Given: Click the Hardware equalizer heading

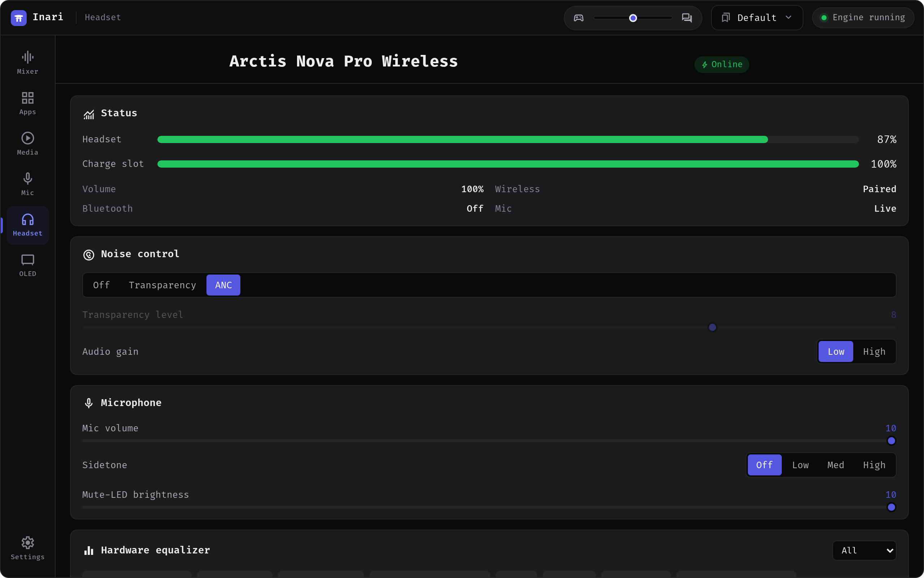Looking at the screenshot, I should (156, 550).
